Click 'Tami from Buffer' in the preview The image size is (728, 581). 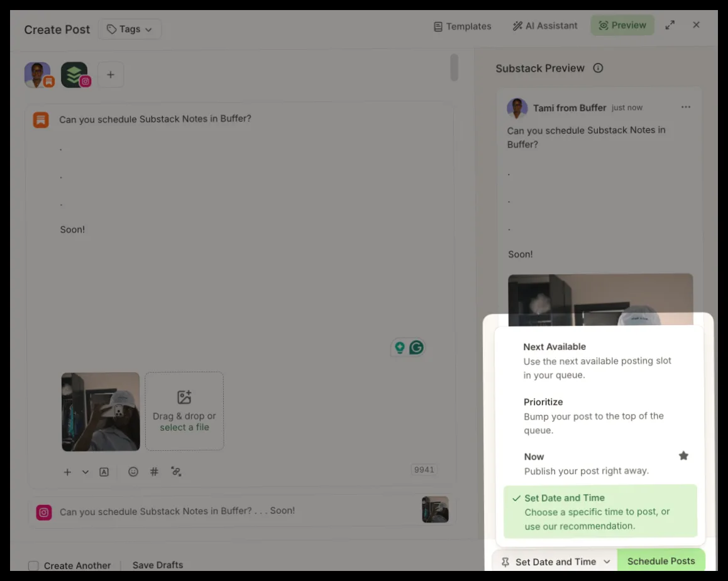tap(570, 108)
